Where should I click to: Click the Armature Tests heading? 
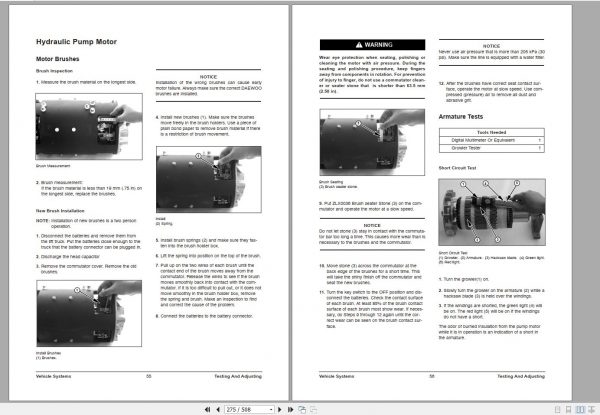click(x=461, y=117)
